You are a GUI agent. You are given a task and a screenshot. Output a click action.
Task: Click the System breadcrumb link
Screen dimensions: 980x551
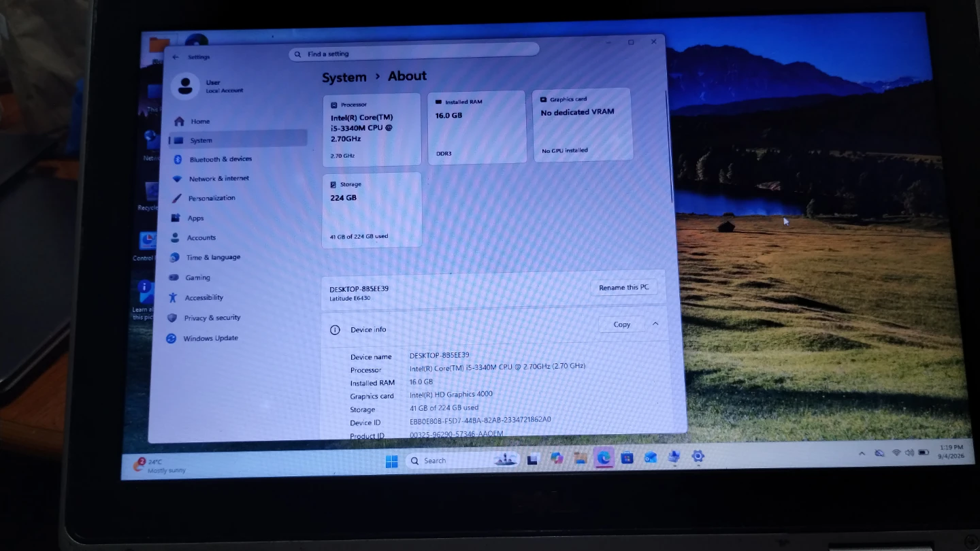(x=344, y=78)
